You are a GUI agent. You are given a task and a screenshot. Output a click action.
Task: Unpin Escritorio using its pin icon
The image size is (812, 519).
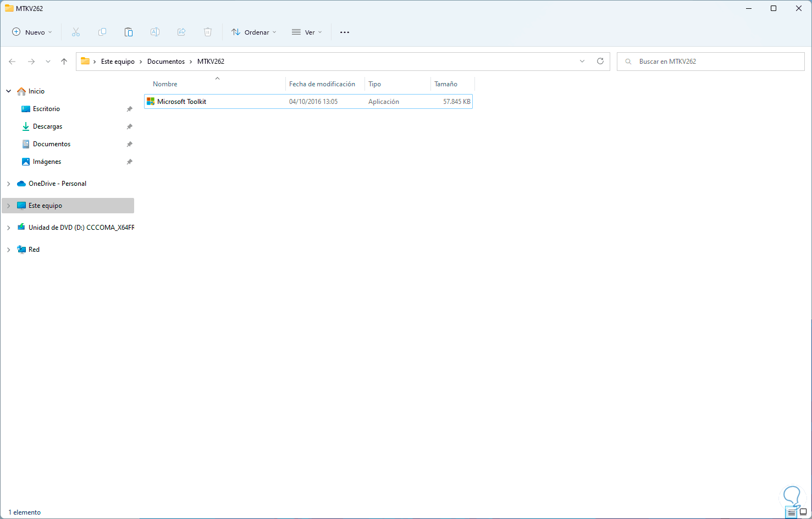pos(130,109)
